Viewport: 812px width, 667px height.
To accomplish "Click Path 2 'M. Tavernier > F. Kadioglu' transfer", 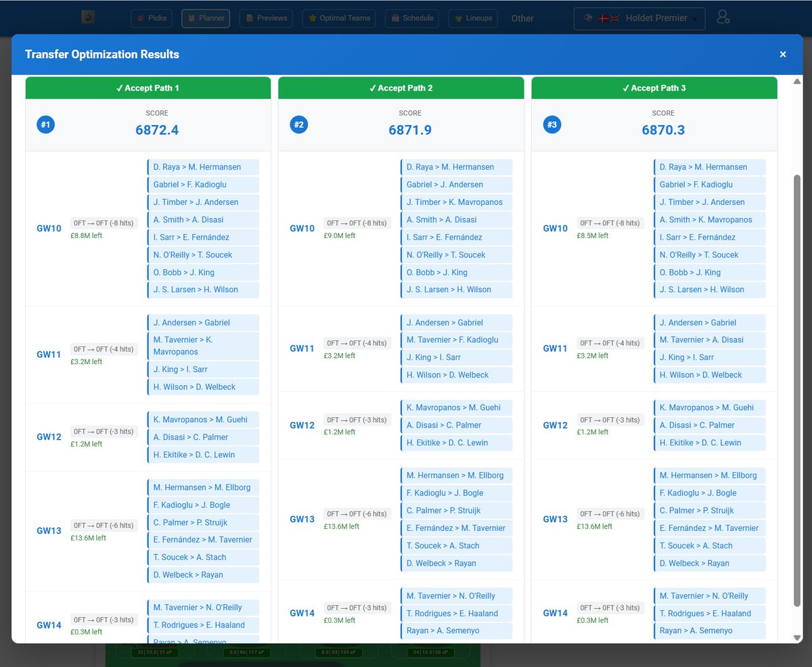I will coord(456,340).
